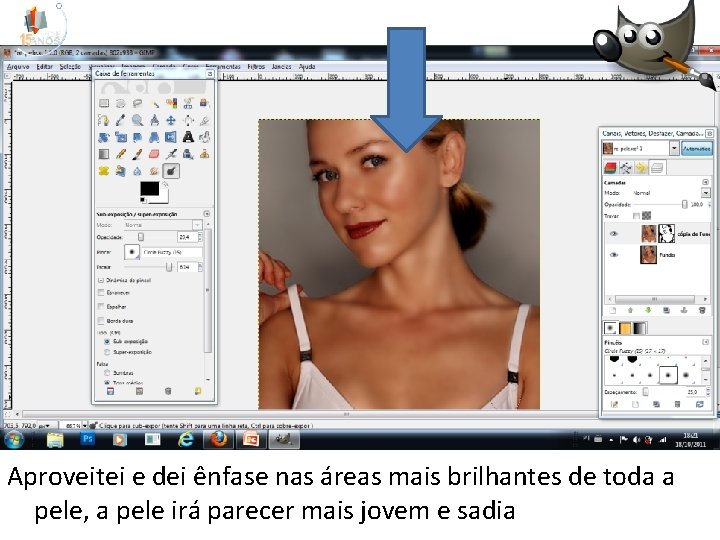The height and width of the screenshot is (540, 720).
Task: Click the Automático button
Action: coord(696,148)
